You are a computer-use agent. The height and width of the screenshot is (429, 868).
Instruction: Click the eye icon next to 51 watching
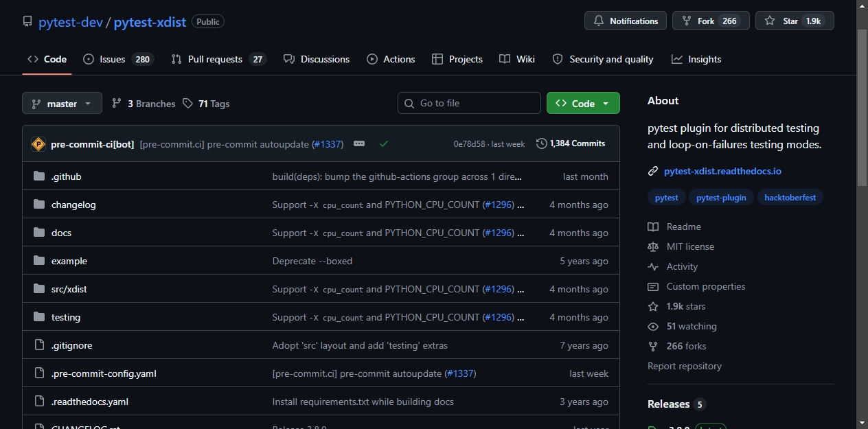pyautogui.click(x=653, y=326)
